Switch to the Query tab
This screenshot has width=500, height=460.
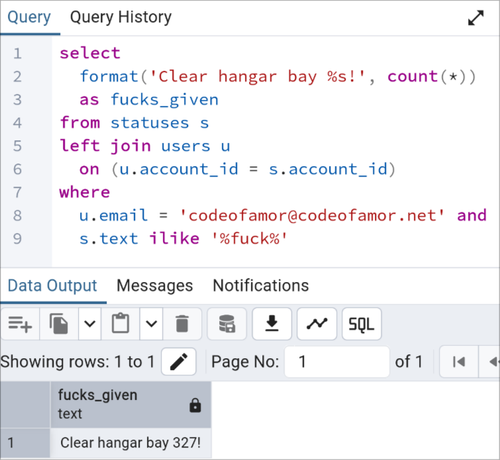pos(29,17)
